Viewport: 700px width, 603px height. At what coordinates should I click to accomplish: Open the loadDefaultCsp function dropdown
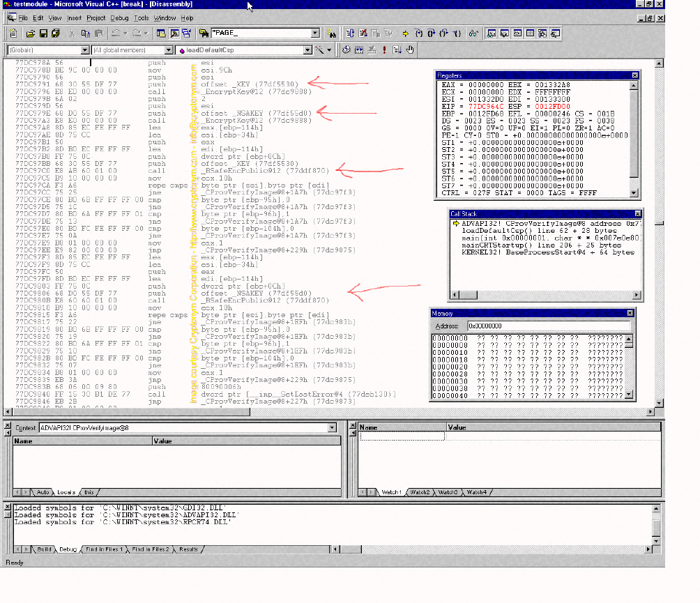pos(307,50)
